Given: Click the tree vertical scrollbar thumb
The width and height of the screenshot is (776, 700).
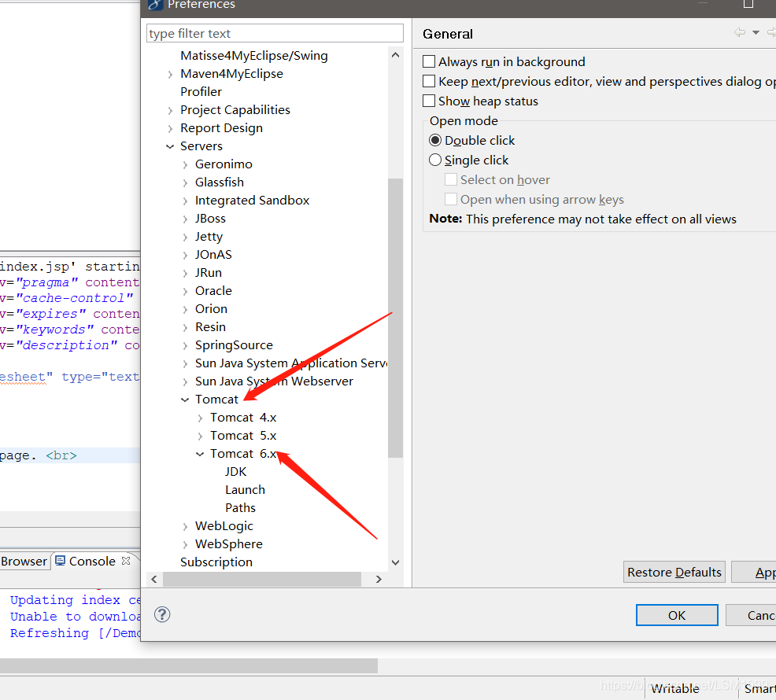Looking at the screenshot, I should [x=395, y=318].
